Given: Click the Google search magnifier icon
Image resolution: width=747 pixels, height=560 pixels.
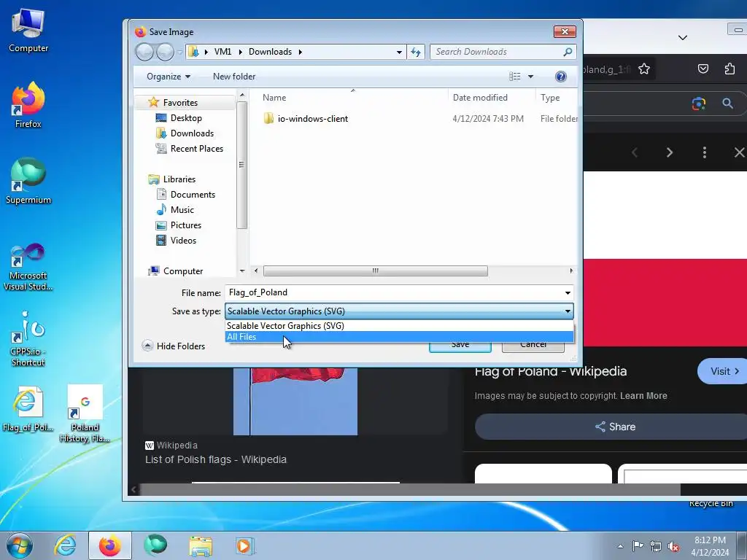Looking at the screenshot, I should 727,104.
